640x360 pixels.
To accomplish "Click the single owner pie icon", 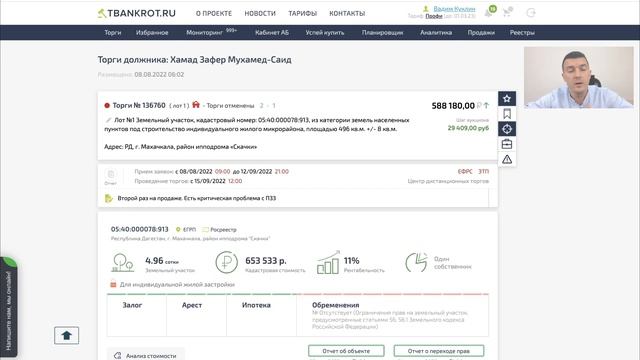I will point(416,262).
